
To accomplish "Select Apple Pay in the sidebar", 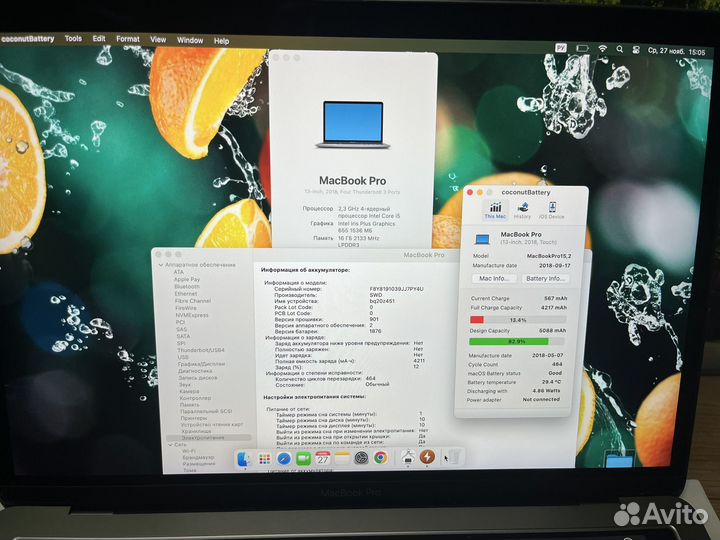I will (x=186, y=279).
